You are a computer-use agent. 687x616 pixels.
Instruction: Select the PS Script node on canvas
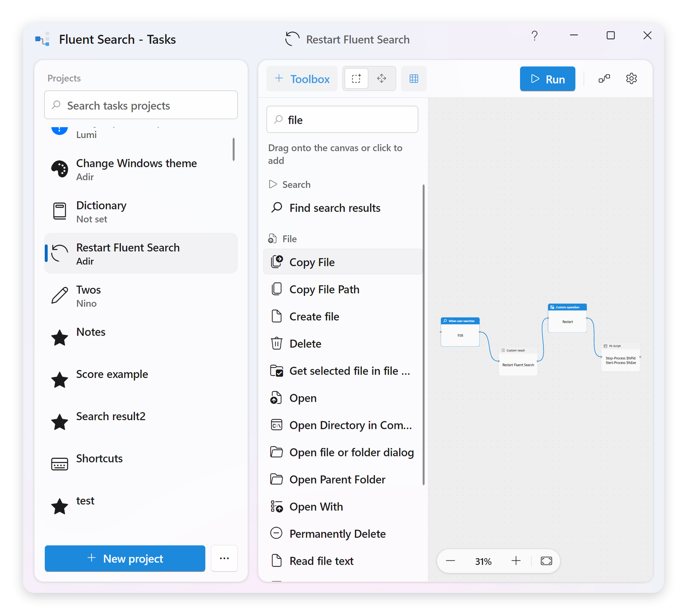coord(620,357)
